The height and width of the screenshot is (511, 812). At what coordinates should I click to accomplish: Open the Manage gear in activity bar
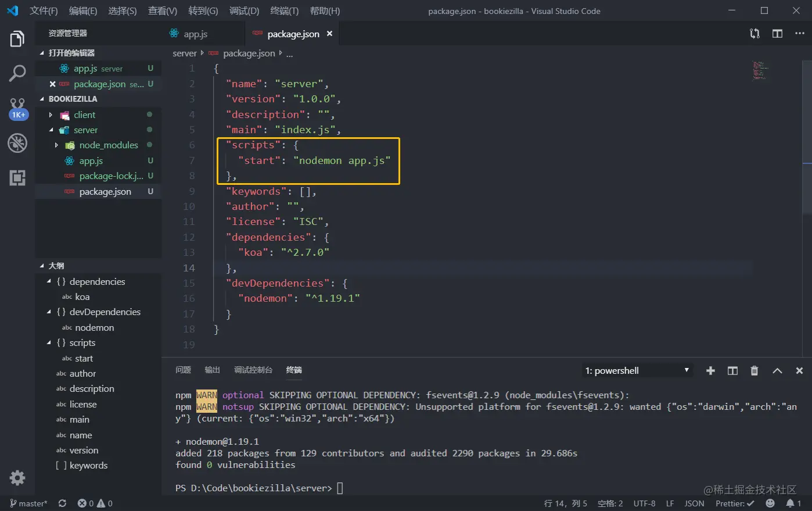coord(17,478)
